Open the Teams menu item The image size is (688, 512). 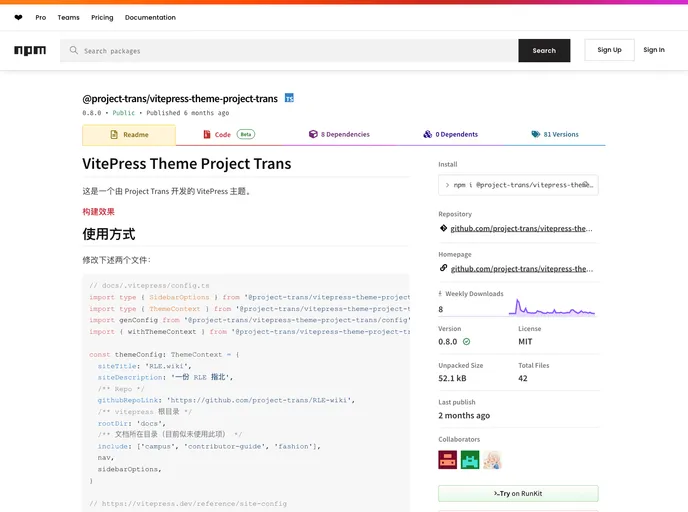click(x=68, y=18)
